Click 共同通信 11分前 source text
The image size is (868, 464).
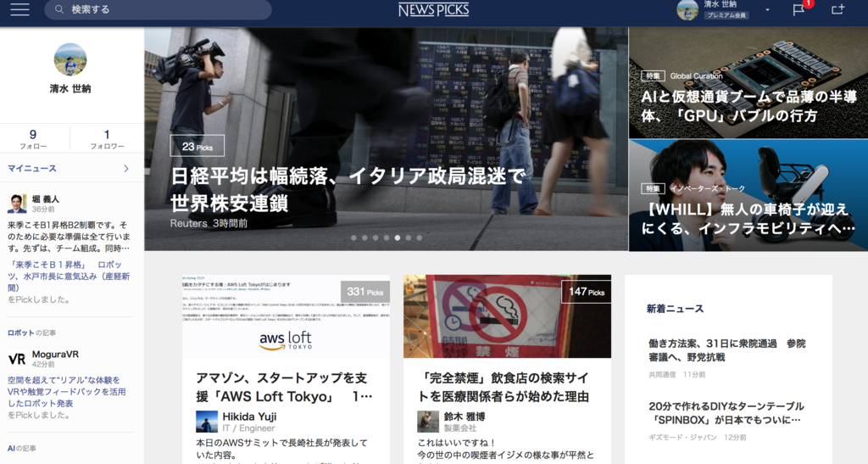click(x=676, y=375)
